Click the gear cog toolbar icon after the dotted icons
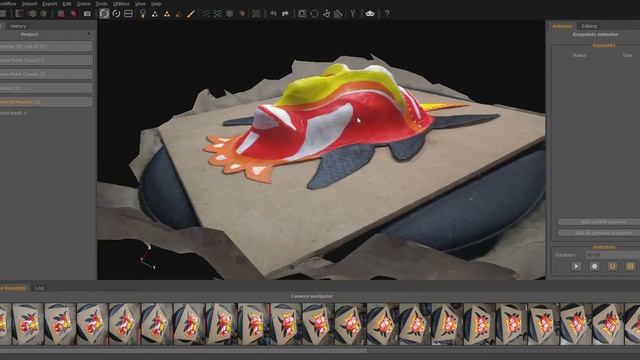640x360 pixels. click(230, 13)
